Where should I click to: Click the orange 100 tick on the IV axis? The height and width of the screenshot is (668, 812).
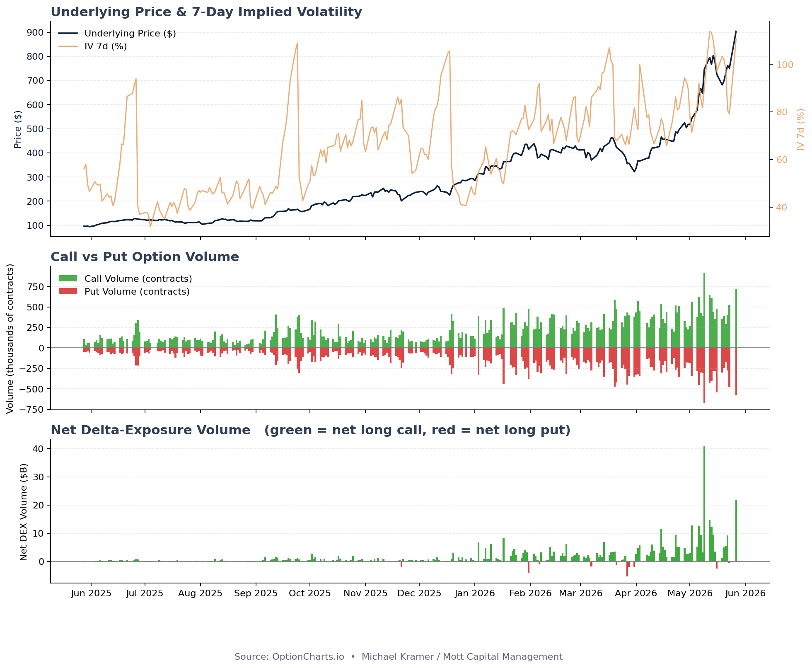[x=785, y=65]
